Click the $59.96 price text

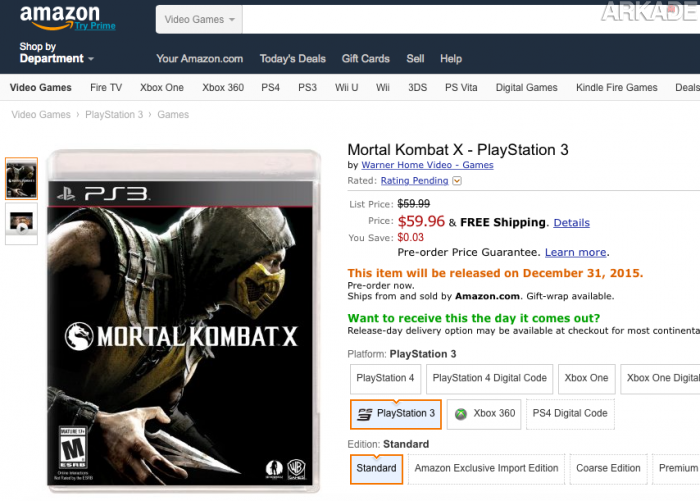click(x=421, y=221)
